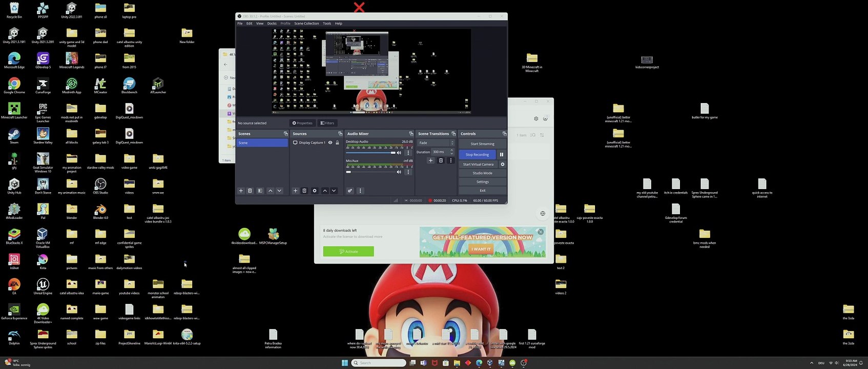Move scene down in Scenes list
This screenshot has width=868, height=369.
coord(279,191)
